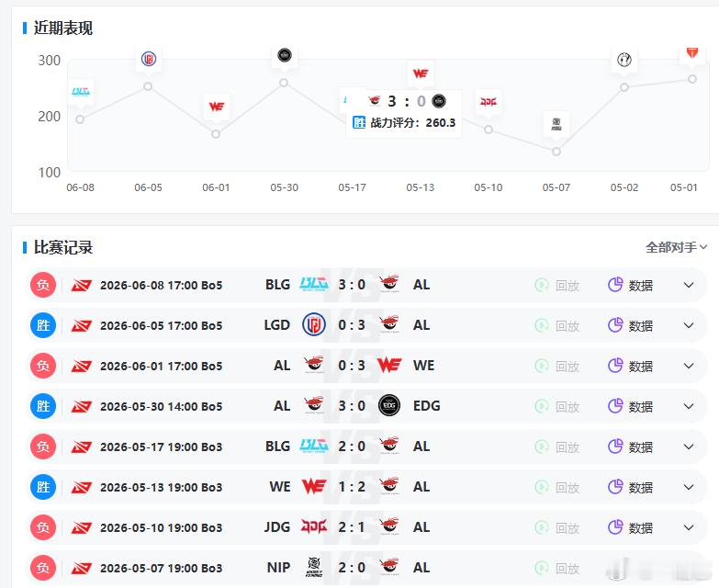The height and width of the screenshot is (588, 719).
Task: Expand the 2026-06-01 AL vs WE match row
Action: pyautogui.click(x=689, y=366)
